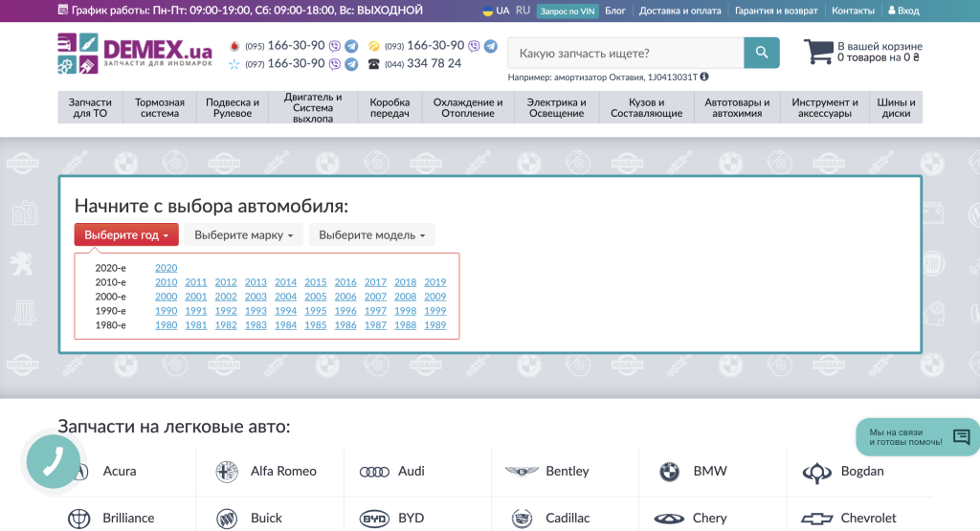This screenshot has height=531, width=980.
Task: Click phone number (044) 334 78 24
Action: point(423,64)
